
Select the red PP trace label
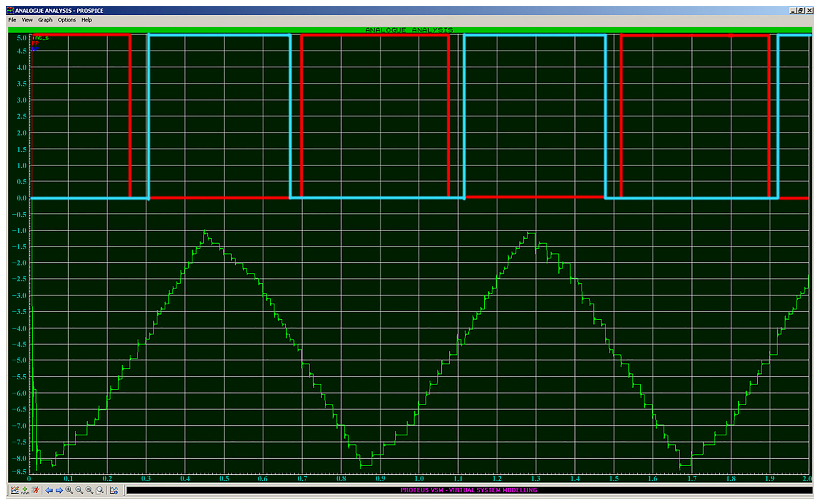point(35,43)
